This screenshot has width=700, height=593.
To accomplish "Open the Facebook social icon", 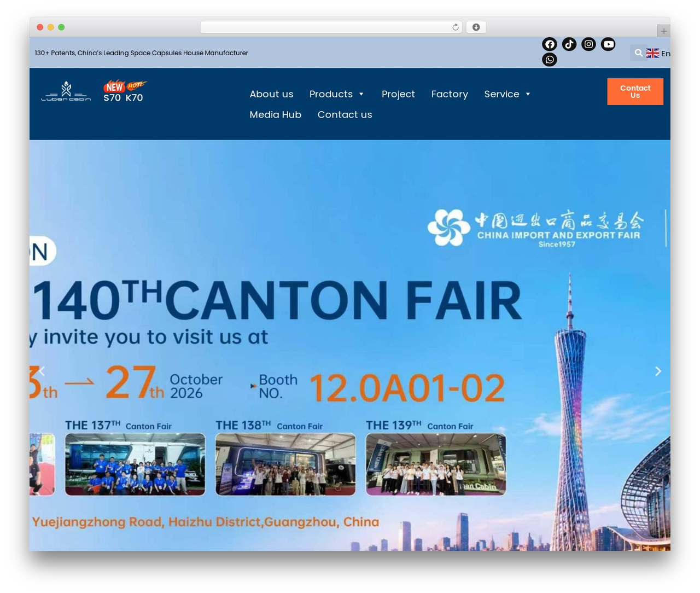I will coord(550,44).
